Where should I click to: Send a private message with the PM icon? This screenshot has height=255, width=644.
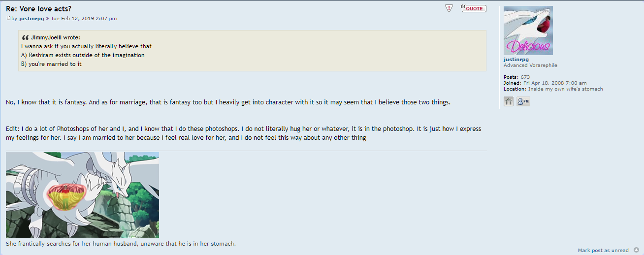point(523,101)
